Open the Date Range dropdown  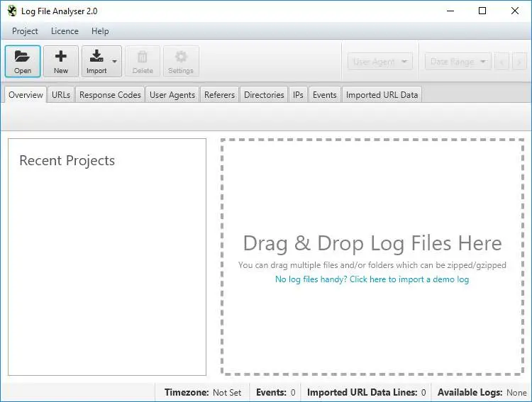point(458,62)
